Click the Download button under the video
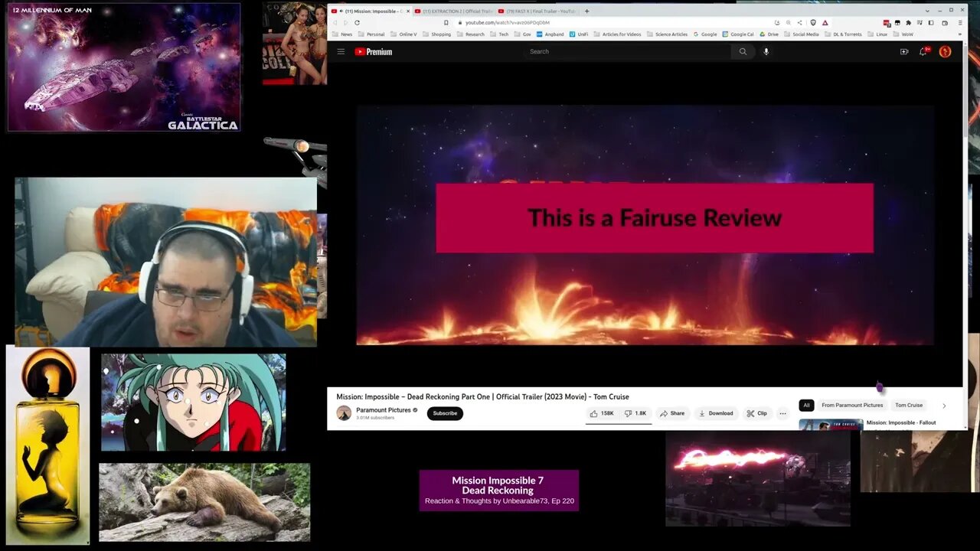This screenshot has width=980, height=551. click(x=716, y=413)
